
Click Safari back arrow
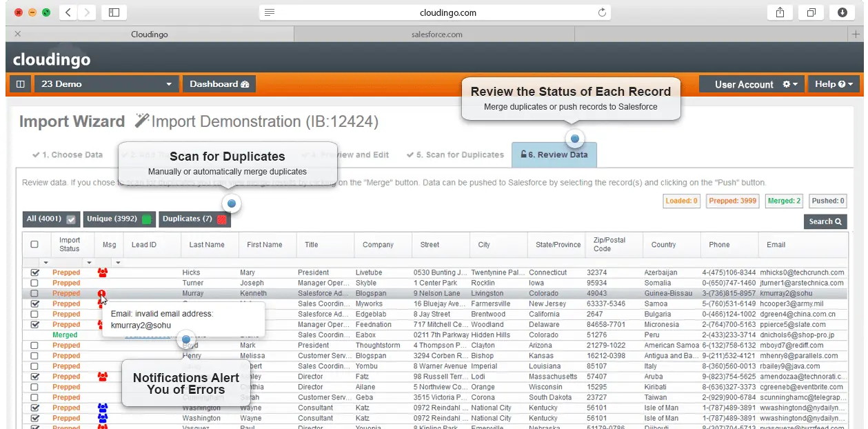tap(68, 12)
